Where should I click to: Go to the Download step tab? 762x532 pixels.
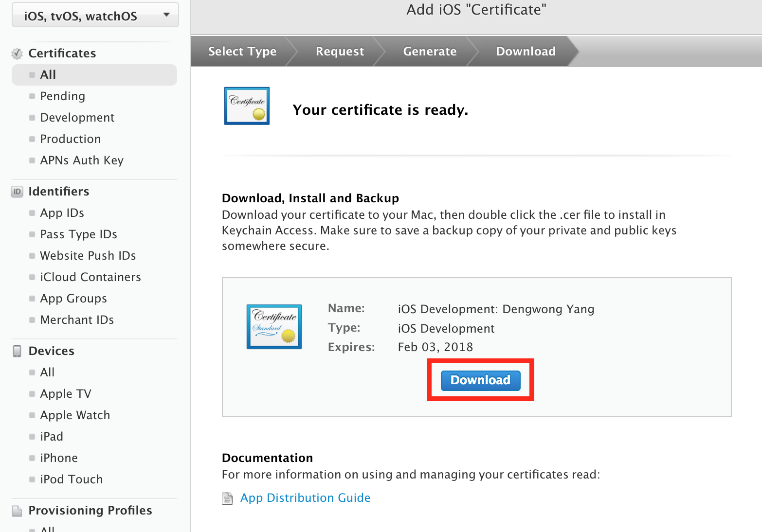point(526,52)
